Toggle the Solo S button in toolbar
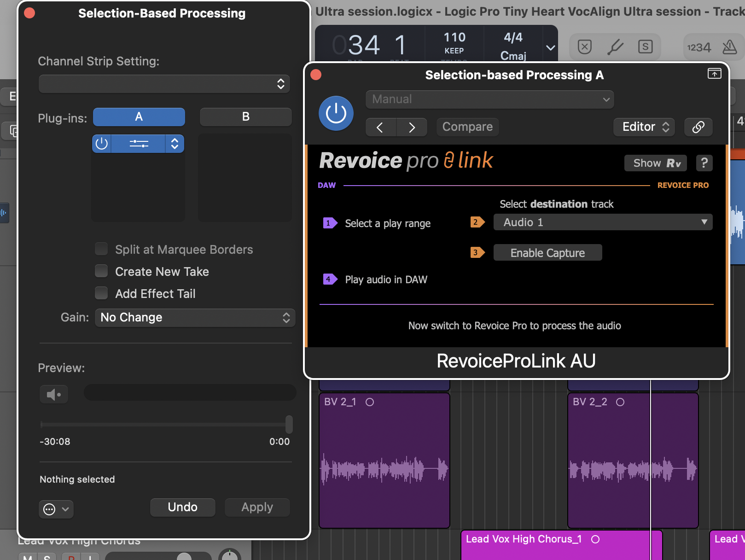The width and height of the screenshot is (745, 560). click(645, 47)
